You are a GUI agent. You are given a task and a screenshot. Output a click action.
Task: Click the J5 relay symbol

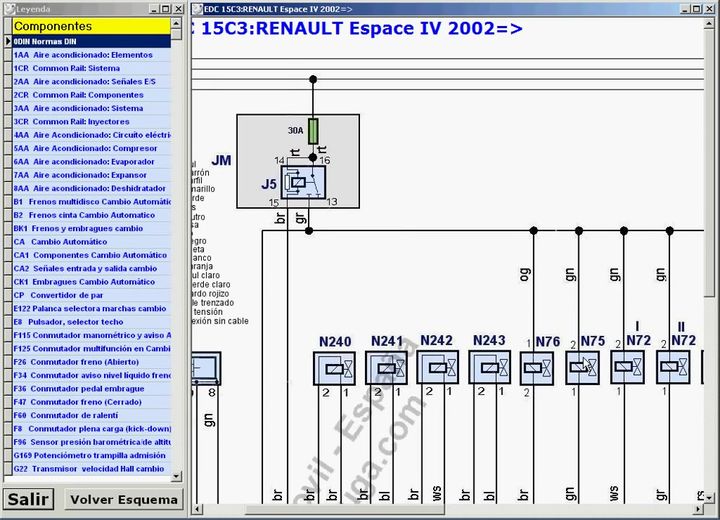coord(303,182)
